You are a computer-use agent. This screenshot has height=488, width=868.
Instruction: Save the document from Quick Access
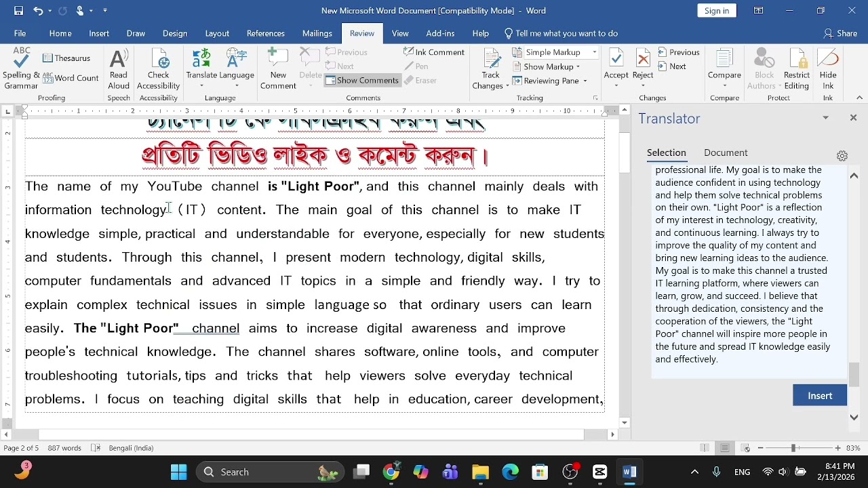(18, 11)
